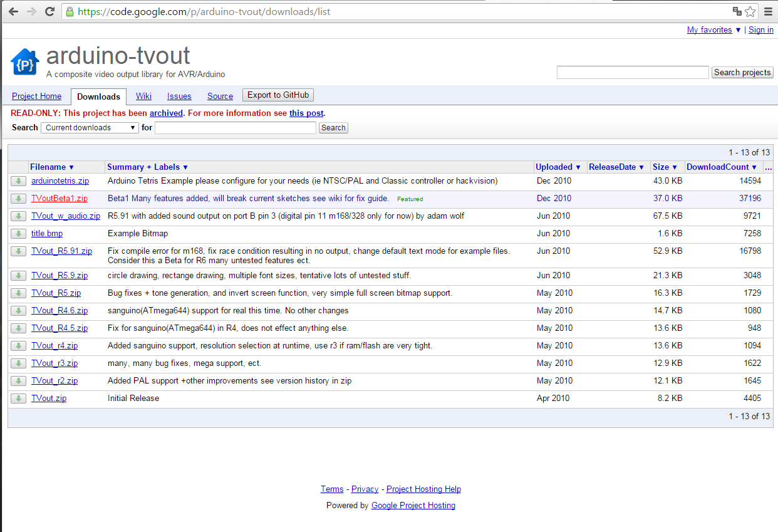
Task: Click download arrow icon for TVout.zip
Action: [18, 399]
